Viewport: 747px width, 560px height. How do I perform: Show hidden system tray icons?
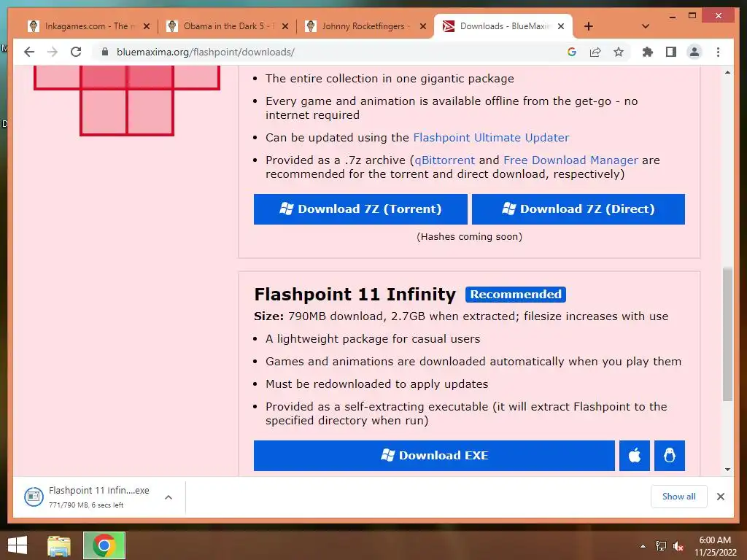643,546
